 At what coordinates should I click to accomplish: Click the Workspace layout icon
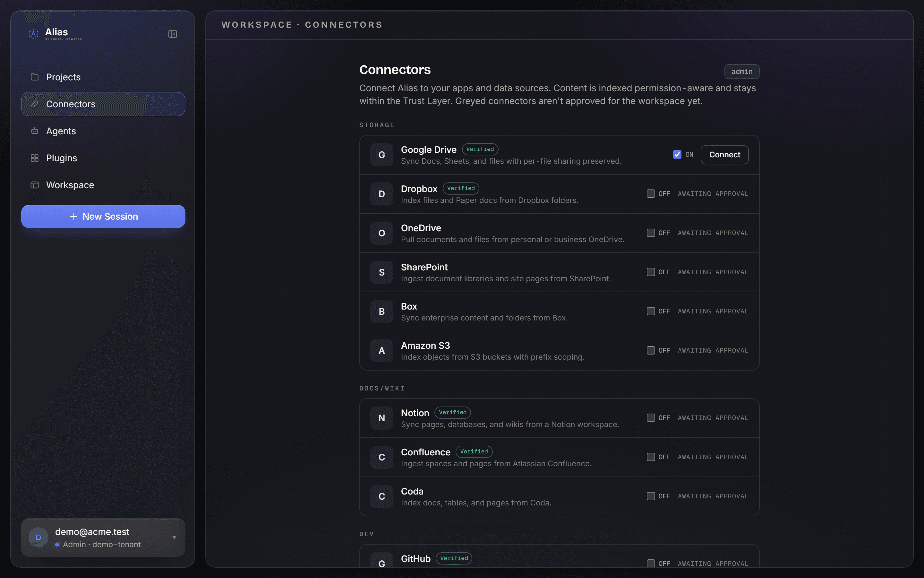click(35, 185)
